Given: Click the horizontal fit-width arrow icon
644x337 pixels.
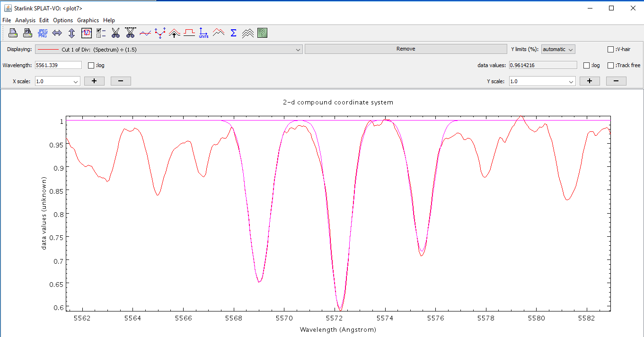Looking at the screenshot, I should click(57, 33).
